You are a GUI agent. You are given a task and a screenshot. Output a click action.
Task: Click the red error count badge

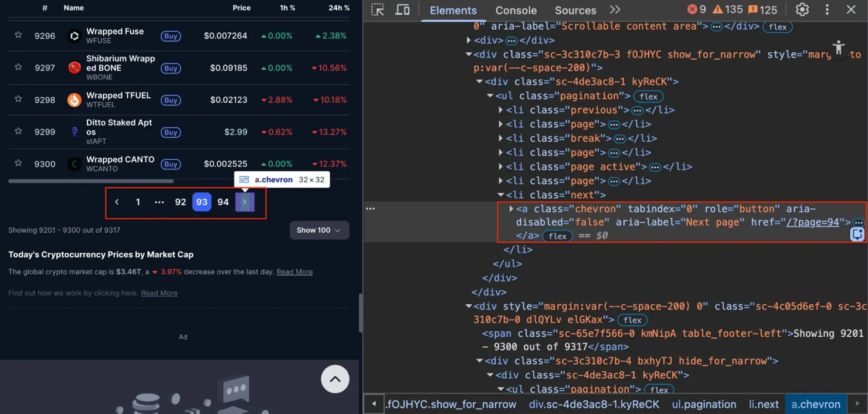(697, 10)
